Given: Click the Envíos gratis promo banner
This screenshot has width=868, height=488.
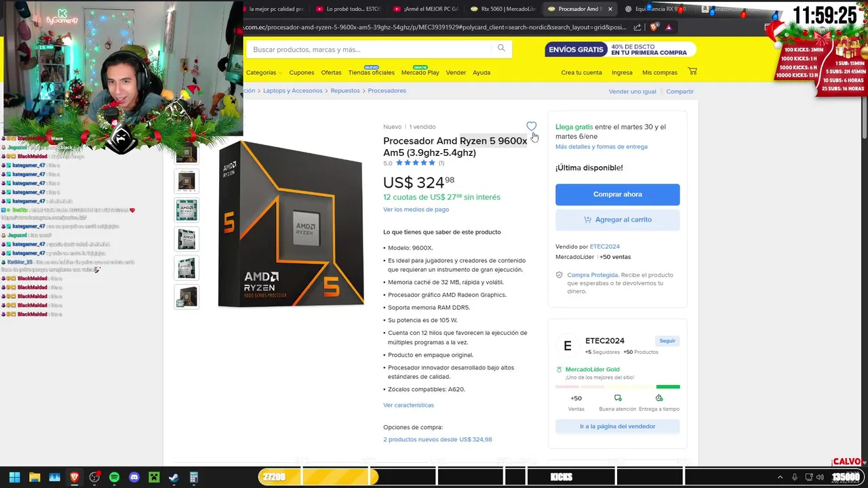Looking at the screenshot, I should [620, 49].
